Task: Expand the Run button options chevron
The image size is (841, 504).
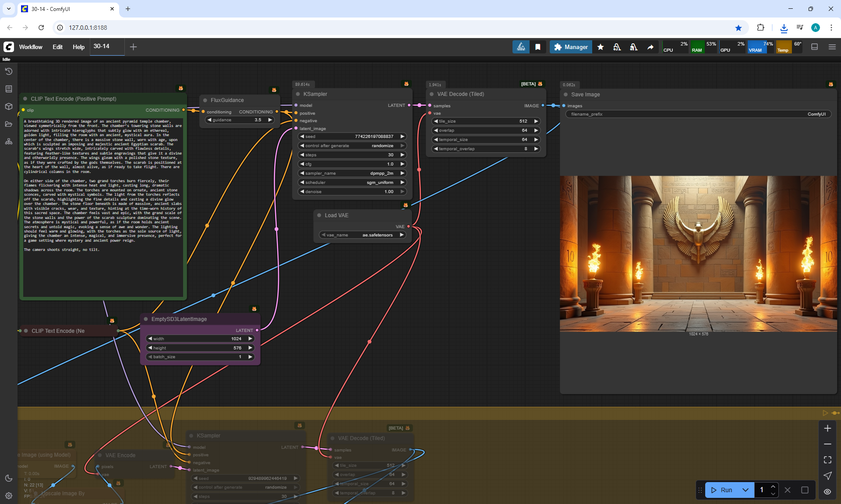Action: point(746,490)
